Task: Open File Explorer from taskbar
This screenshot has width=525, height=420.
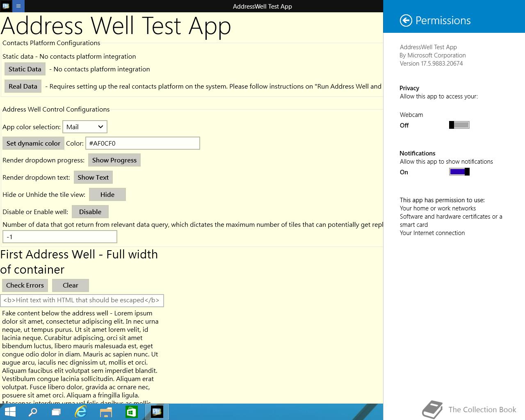Action: point(106,412)
